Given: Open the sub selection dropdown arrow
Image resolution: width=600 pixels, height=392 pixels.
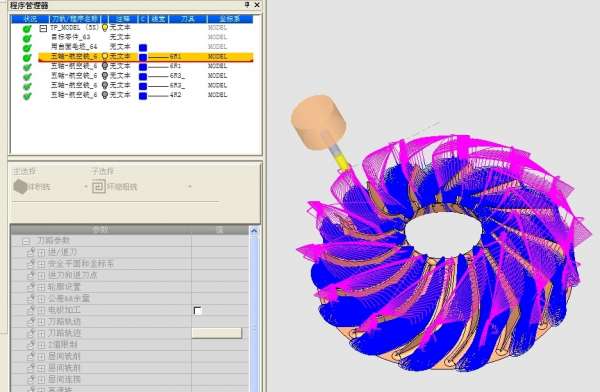Looking at the screenshot, I should [x=190, y=187].
